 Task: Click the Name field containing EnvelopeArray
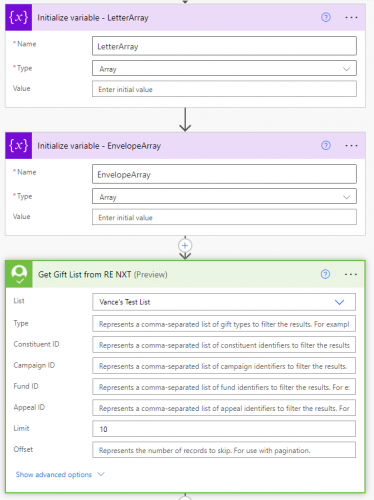[224, 174]
